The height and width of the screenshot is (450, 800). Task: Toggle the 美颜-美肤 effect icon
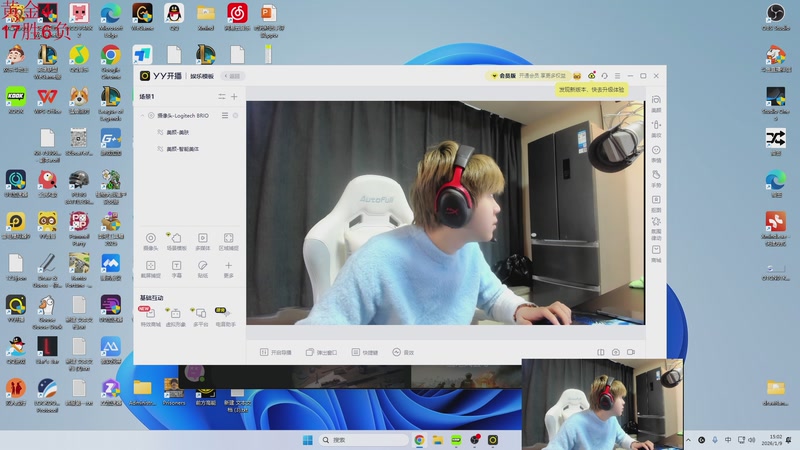click(x=160, y=132)
